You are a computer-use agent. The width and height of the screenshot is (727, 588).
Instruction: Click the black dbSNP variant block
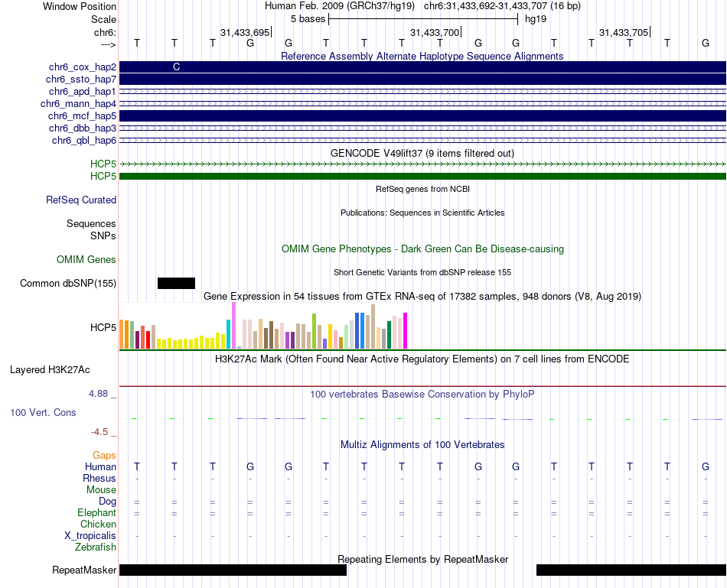[176, 283]
